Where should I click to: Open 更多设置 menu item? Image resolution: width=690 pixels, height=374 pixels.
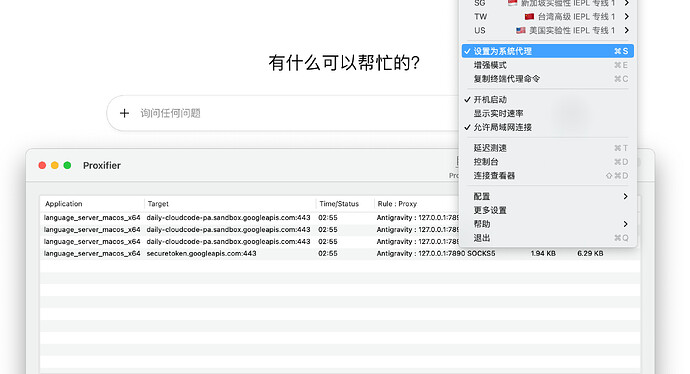coord(547,210)
